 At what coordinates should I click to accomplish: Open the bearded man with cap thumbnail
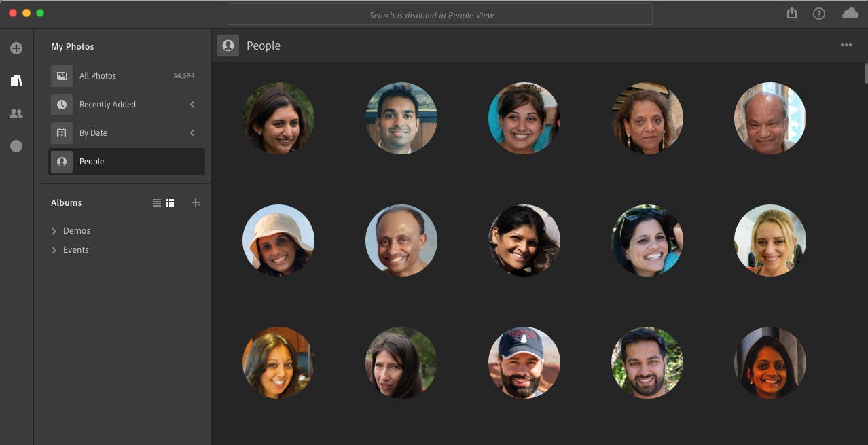524,363
